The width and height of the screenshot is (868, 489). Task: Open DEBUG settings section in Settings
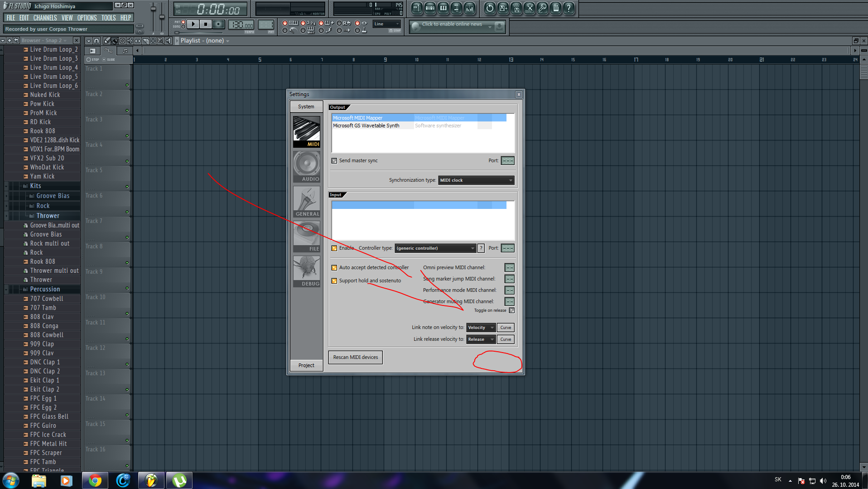pyautogui.click(x=307, y=271)
